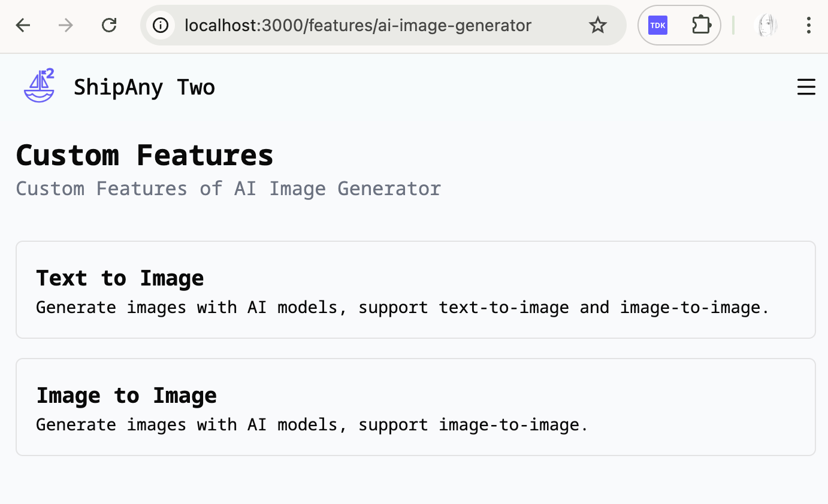The height and width of the screenshot is (504, 828).
Task: Click empty space right of Image to Image title
Action: pyautogui.click(x=509, y=396)
